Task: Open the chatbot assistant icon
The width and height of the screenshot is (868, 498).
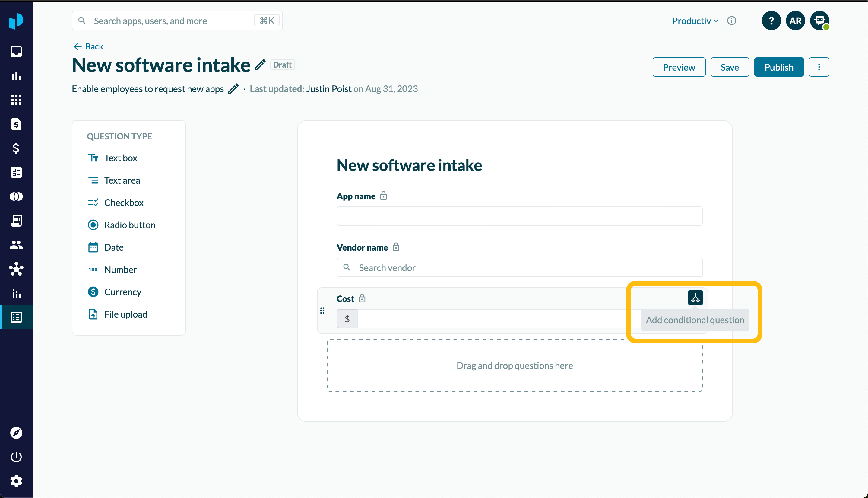Action: [x=819, y=21]
